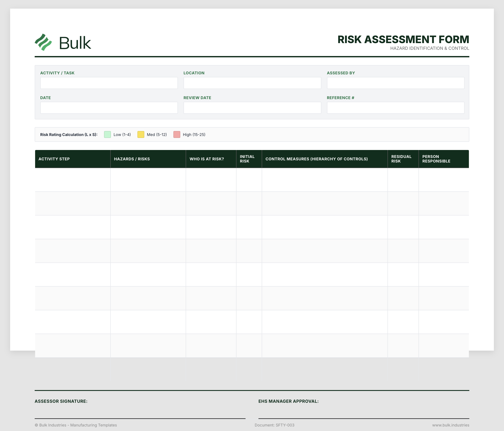
Task: Select the ACTIVITY STEP column header
Action: pyautogui.click(x=54, y=159)
